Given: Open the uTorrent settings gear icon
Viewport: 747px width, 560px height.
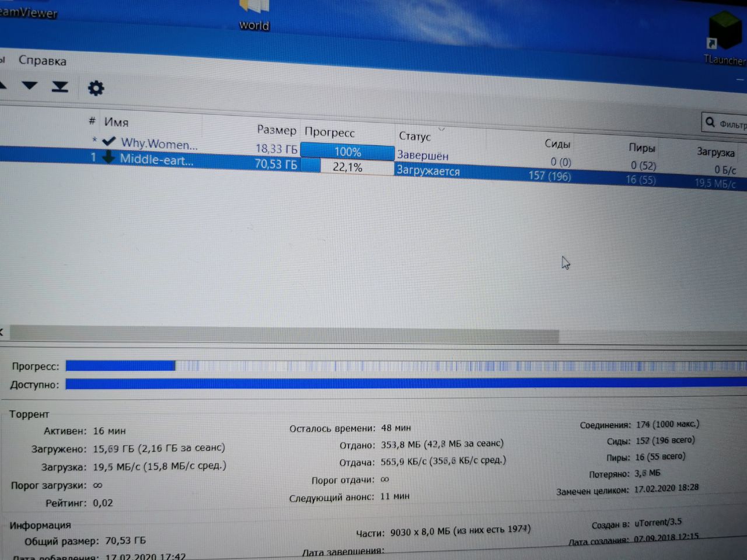Looking at the screenshot, I should 96,88.
